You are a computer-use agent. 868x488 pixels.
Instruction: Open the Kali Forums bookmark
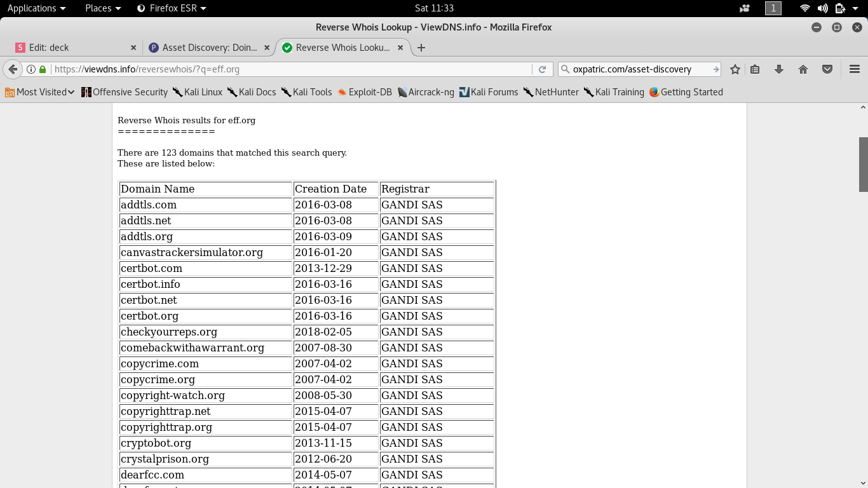point(489,92)
